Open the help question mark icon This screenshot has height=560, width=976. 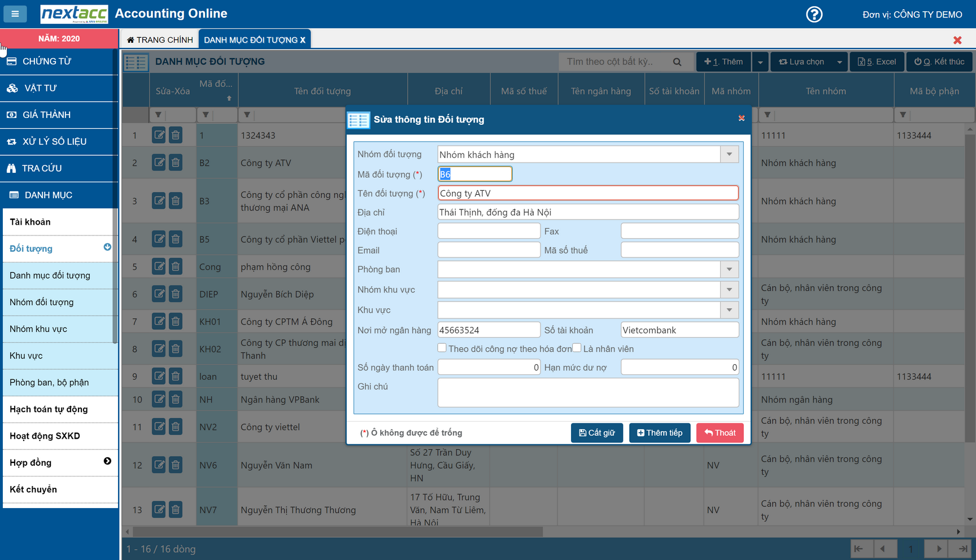pyautogui.click(x=814, y=14)
